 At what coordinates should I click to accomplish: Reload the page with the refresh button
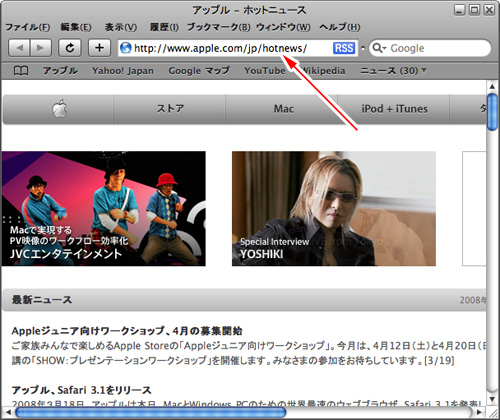click(x=70, y=48)
